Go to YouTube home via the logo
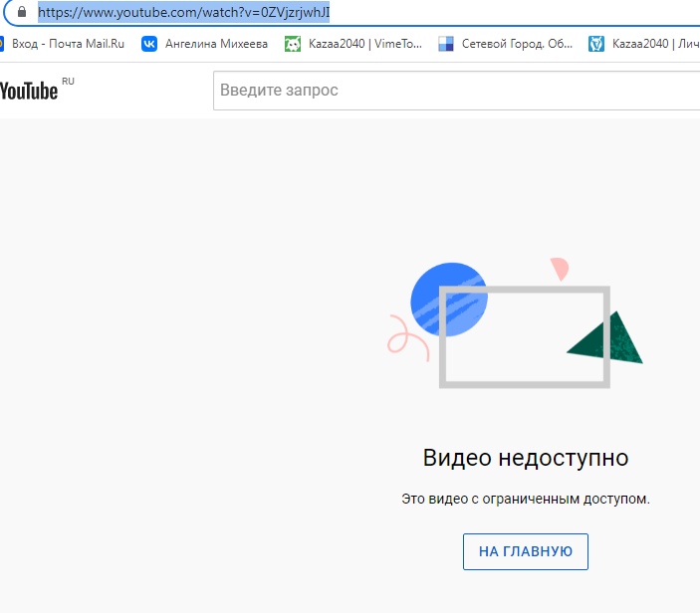700x613 pixels. tap(30, 91)
